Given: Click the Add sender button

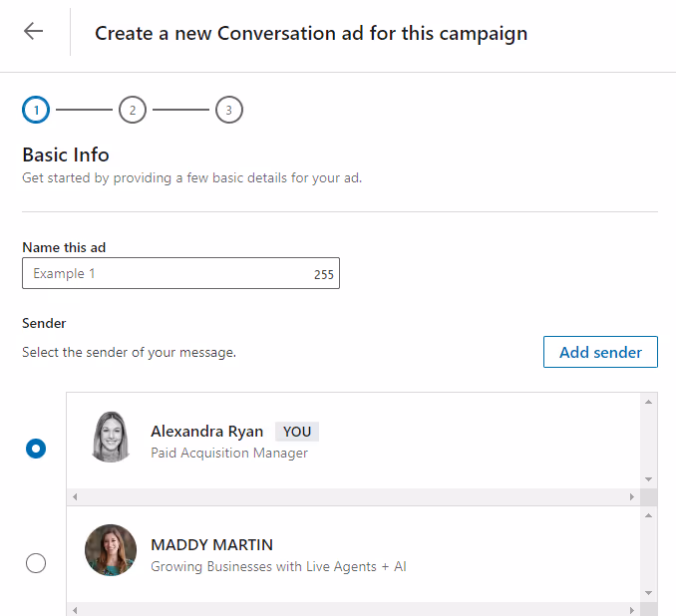Looking at the screenshot, I should [x=600, y=352].
